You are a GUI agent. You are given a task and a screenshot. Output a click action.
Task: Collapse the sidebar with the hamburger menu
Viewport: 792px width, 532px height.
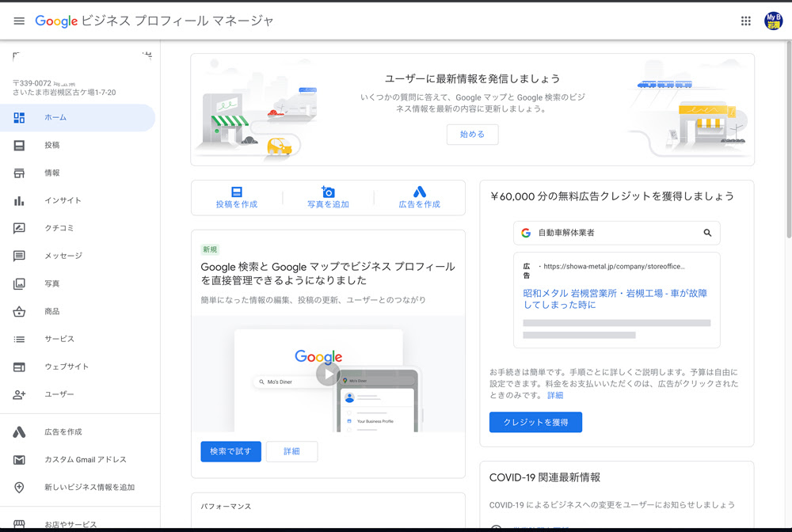19,21
